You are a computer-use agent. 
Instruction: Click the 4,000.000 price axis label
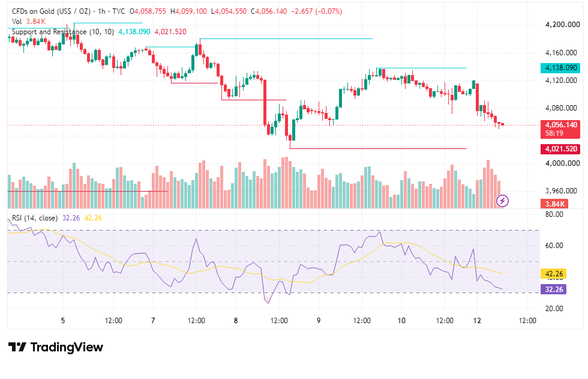pyautogui.click(x=563, y=163)
